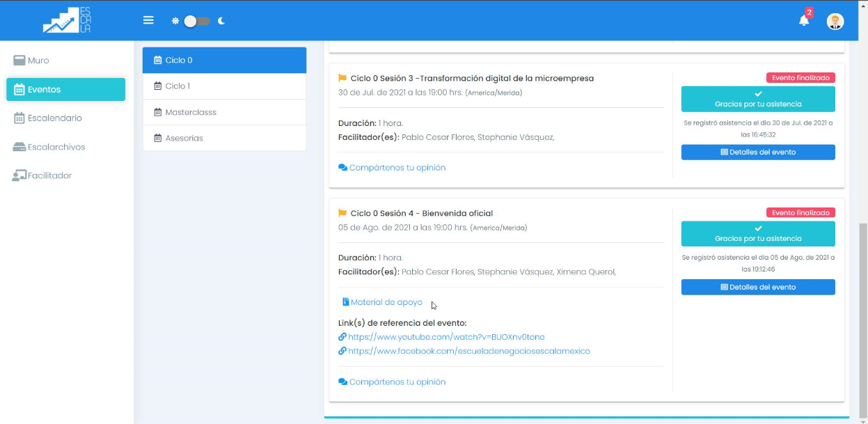Image resolution: width=868 pixels, height=424 pixels.
Task: Open notifications bell with badge
Action: (x=804, y=20)
